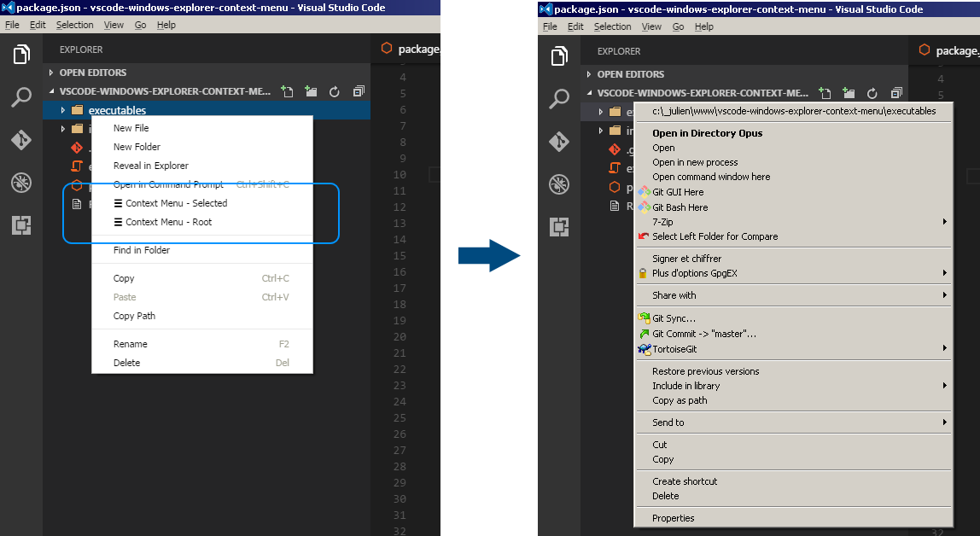Viewport: 980px width, 536px height.
Task: Open Source Control view in right window
Action: [x=559, y=141]
